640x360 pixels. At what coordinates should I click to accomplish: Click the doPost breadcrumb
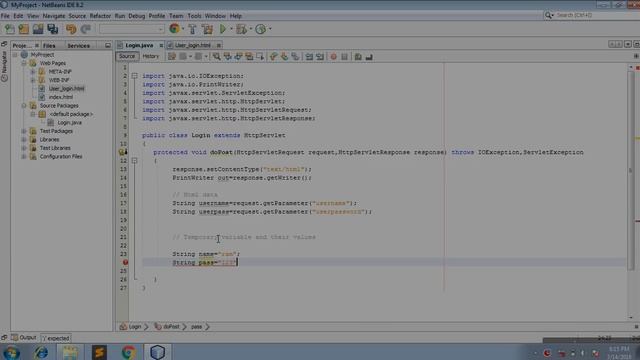click(x=171, y=327)
